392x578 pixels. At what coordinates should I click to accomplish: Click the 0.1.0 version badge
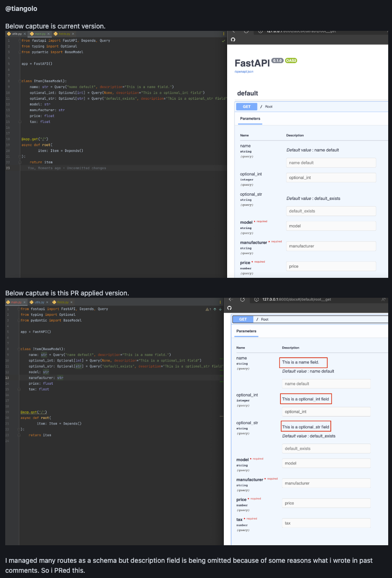pyautogui.click(x=277, y=61)
